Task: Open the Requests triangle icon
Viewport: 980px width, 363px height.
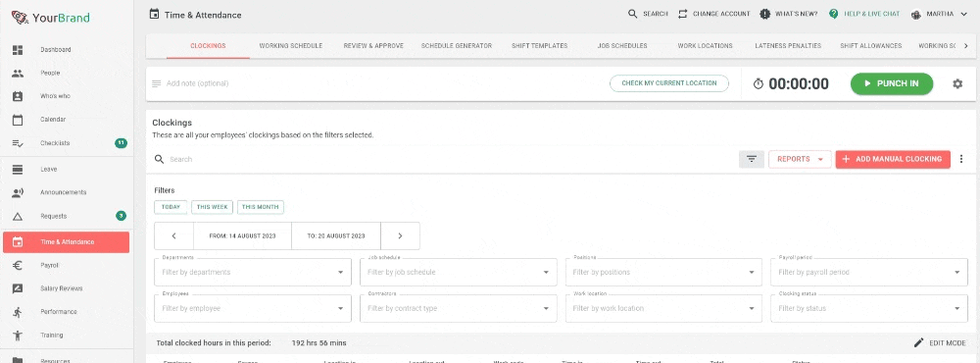Action: 18,217
